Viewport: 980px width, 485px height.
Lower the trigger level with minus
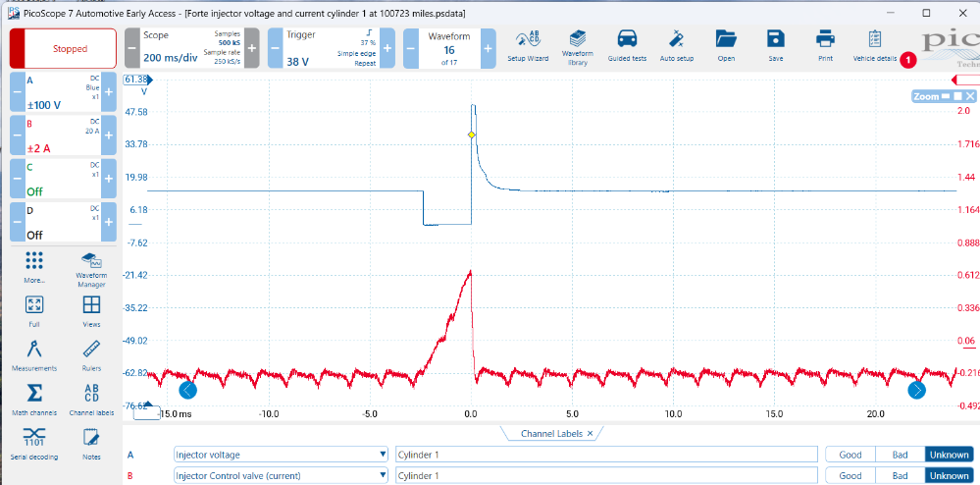point(276,48)
